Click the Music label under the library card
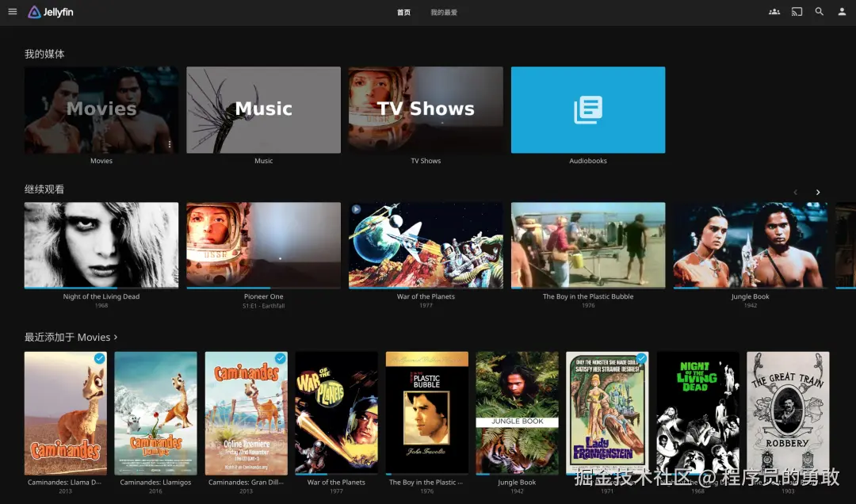Image resolution: width=856 pixels, height=504 pixels. 263,161
